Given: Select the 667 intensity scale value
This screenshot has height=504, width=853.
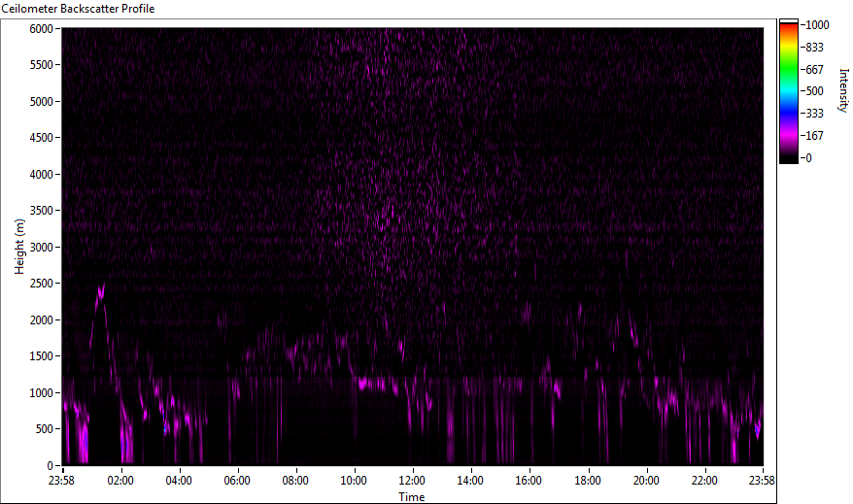Looking at the screenshot, I should pos(814,70).
